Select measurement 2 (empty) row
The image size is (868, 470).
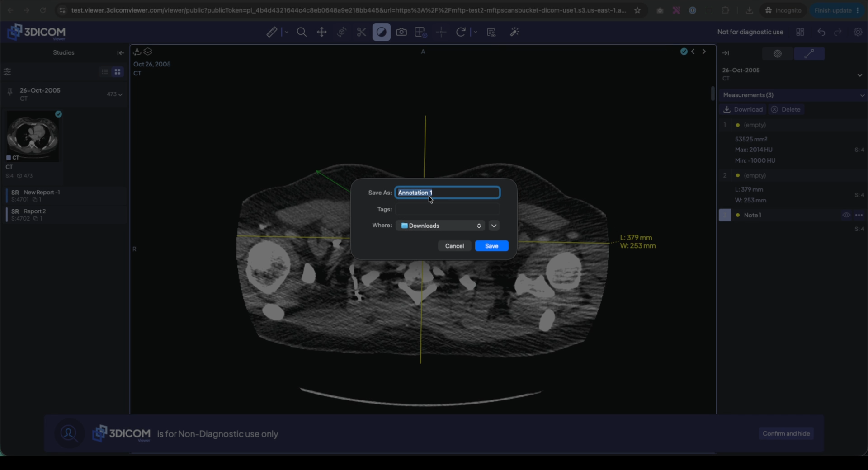[x=792, y=175]
